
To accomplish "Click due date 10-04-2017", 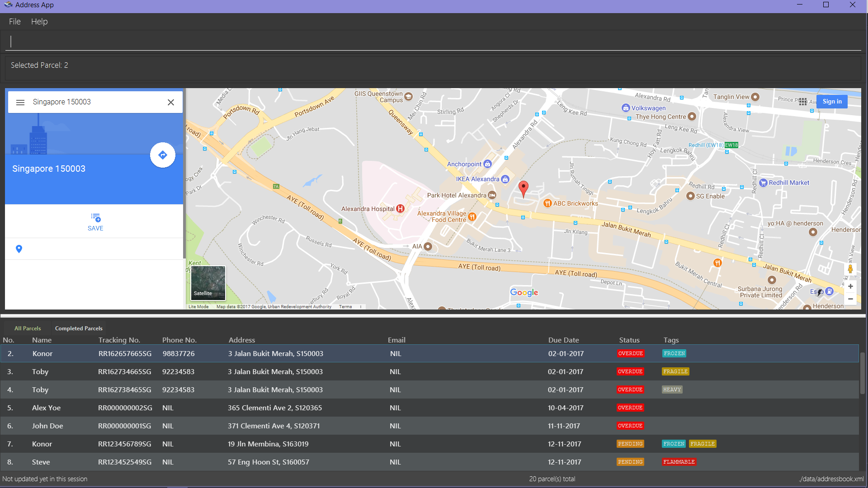I will tap(566, 408).
